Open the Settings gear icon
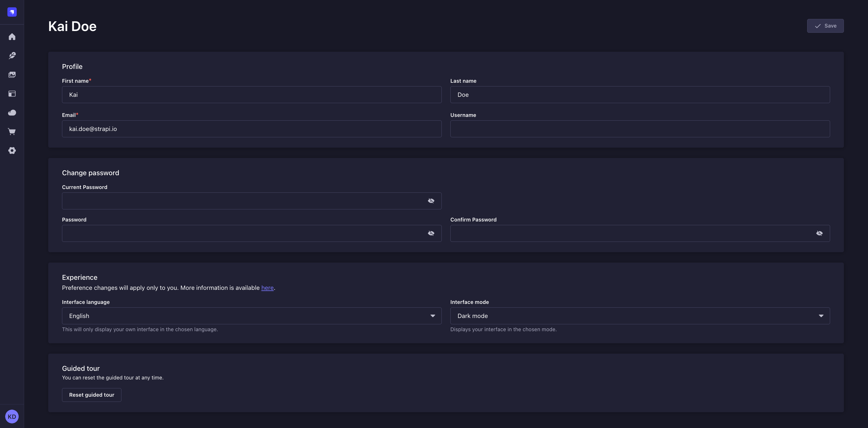This screenshot has width=868, height=428. coord(12,151)
